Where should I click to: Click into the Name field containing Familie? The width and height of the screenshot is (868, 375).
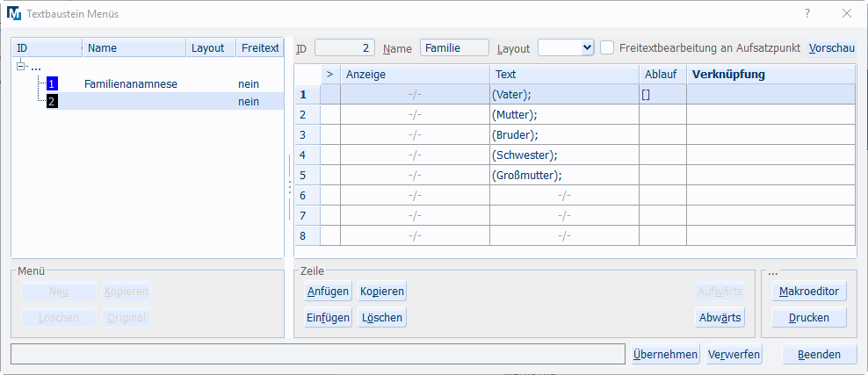pos(454,48)
